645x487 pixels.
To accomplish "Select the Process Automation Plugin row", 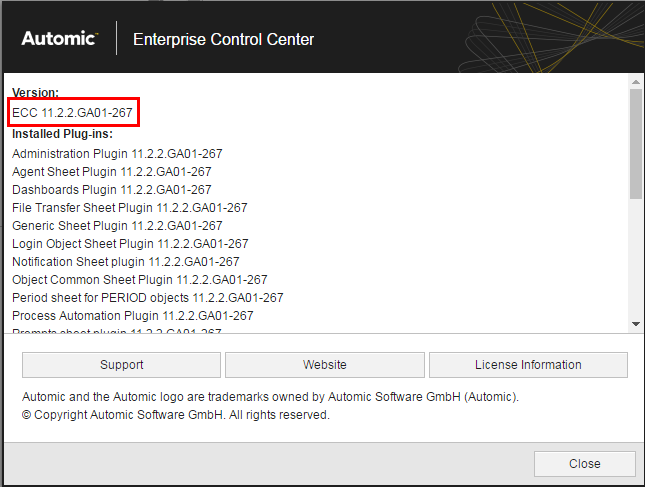I will 133,316.
